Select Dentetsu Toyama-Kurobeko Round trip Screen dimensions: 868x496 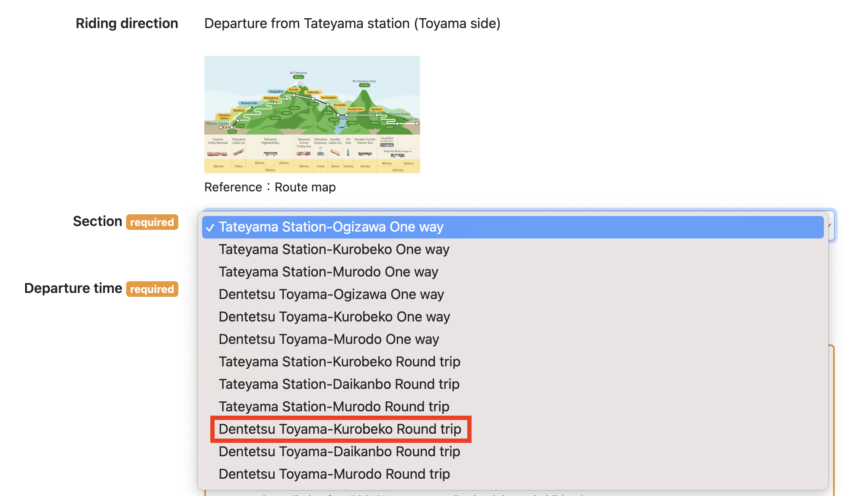click(x=340, y=429)
